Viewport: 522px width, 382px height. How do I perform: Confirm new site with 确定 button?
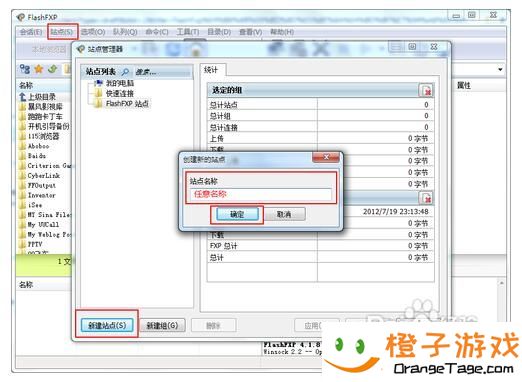pos(237,214)
